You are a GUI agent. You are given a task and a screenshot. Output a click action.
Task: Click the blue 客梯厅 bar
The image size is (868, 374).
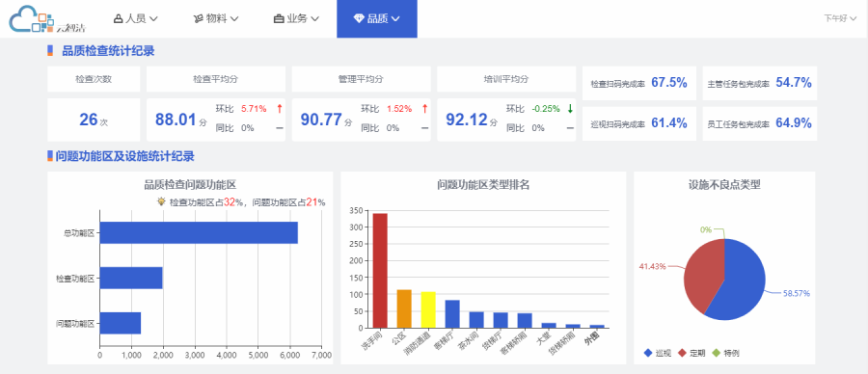pyautogui.click(x=452, y=313)
